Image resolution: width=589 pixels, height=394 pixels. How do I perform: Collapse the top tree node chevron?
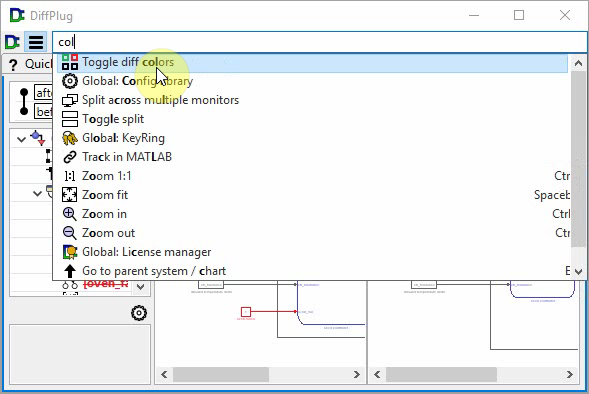pyautogui.click(x=21, y=139)
